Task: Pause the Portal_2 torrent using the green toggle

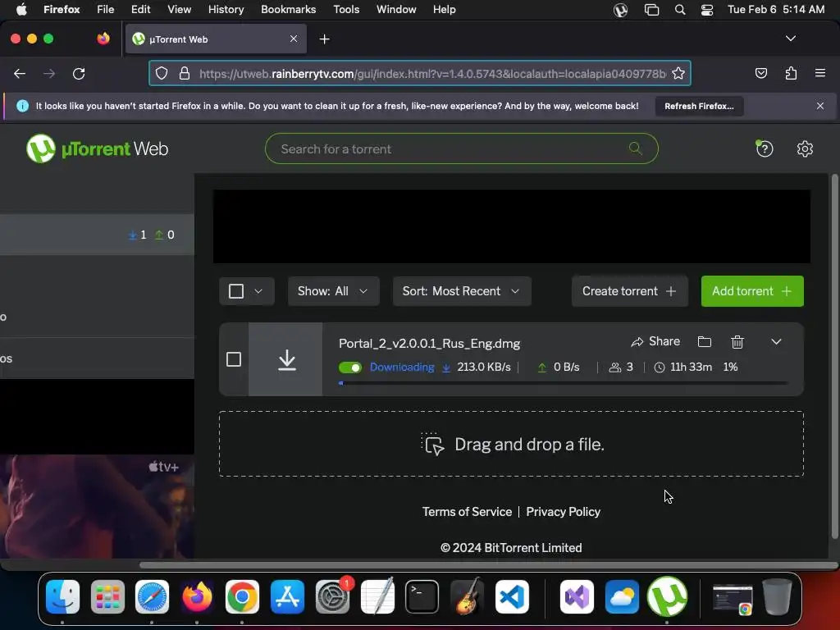Action: coord(350,367)
